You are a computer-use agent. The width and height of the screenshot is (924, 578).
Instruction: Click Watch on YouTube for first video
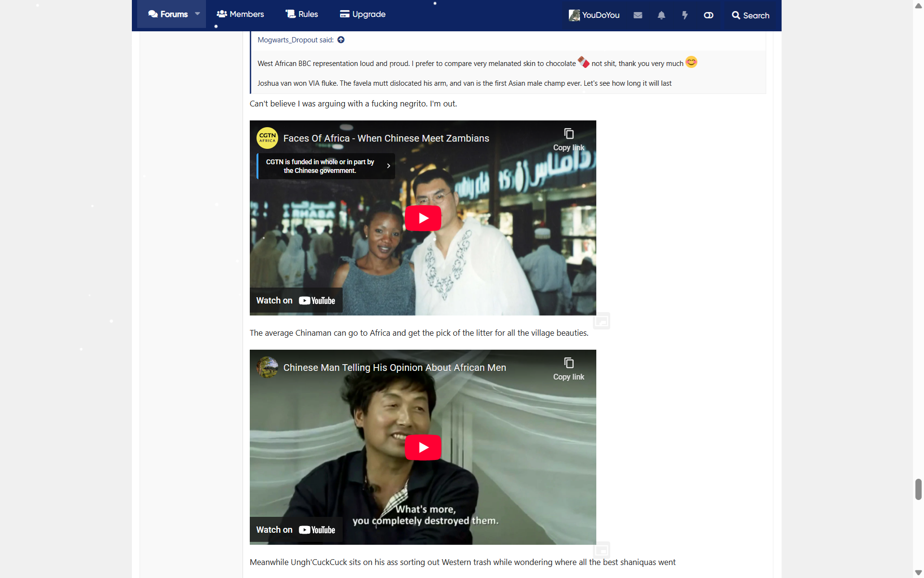coord(295,301)
